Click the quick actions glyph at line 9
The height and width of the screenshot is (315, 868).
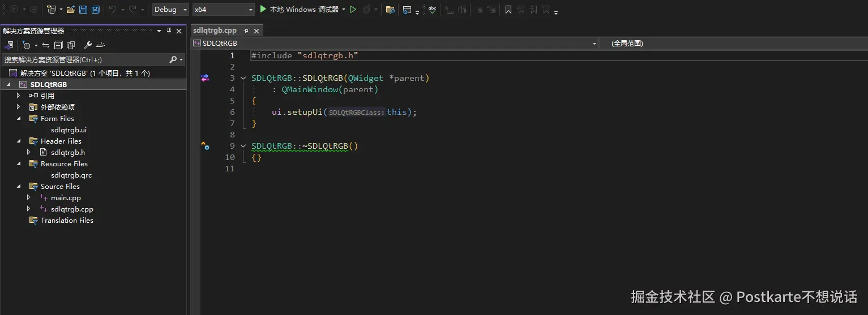click(205, 146)
